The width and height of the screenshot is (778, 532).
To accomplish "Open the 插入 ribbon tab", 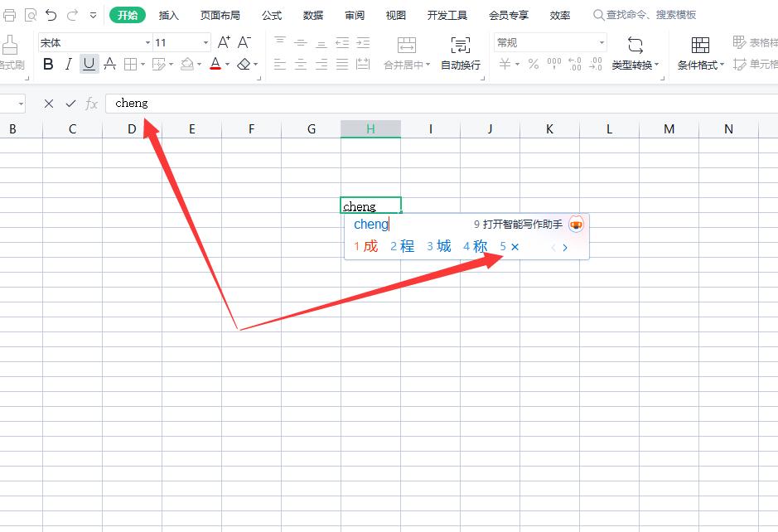I will tap(169, 16).
